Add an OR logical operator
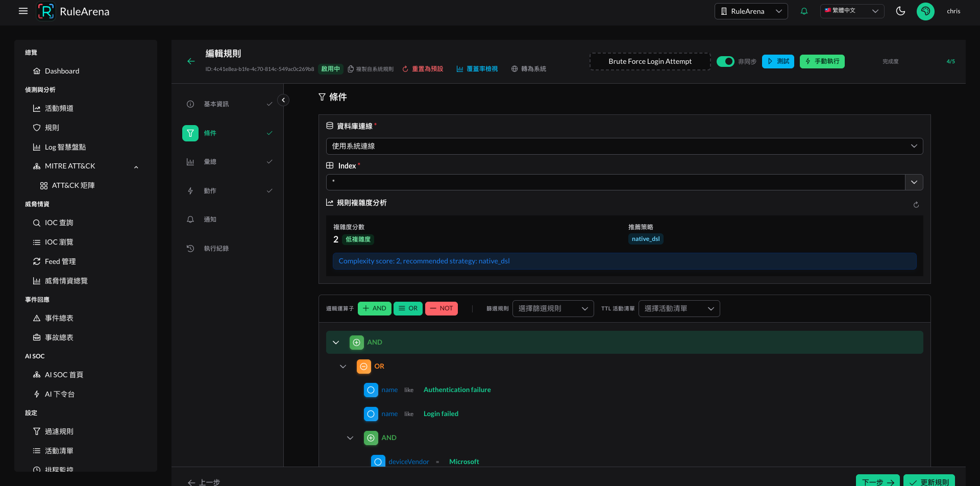This screenshot has width=980, height=486. tap(408, 308)
